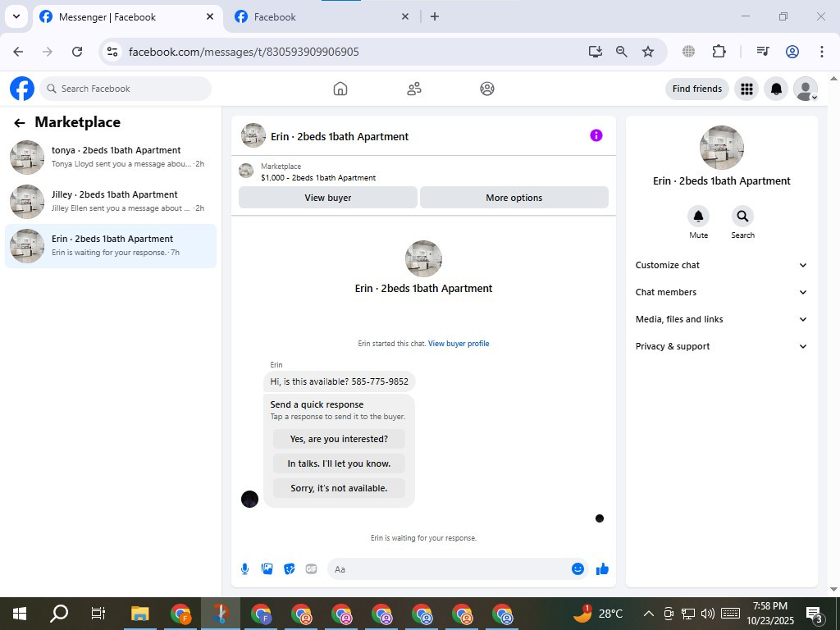Open tonya's 2beds 1bath Apartment chat
Viewport: 840px width, 630px height.
tap(111, 157)
